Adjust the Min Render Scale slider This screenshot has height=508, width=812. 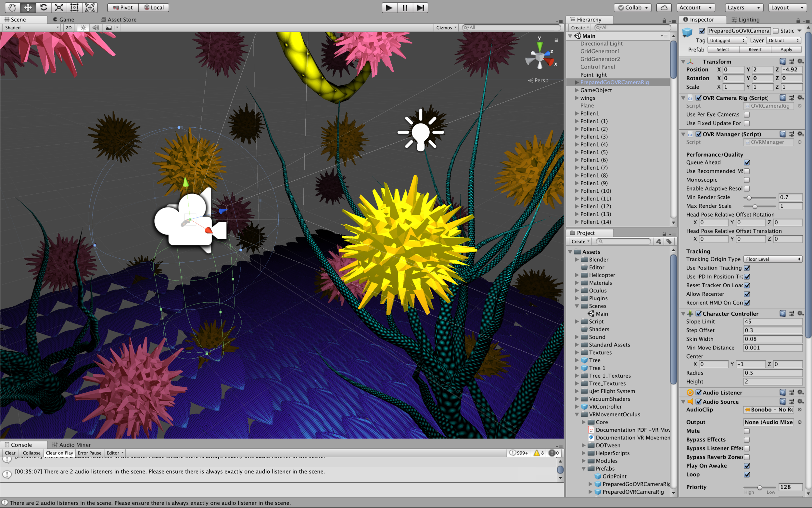click(749, 198)
